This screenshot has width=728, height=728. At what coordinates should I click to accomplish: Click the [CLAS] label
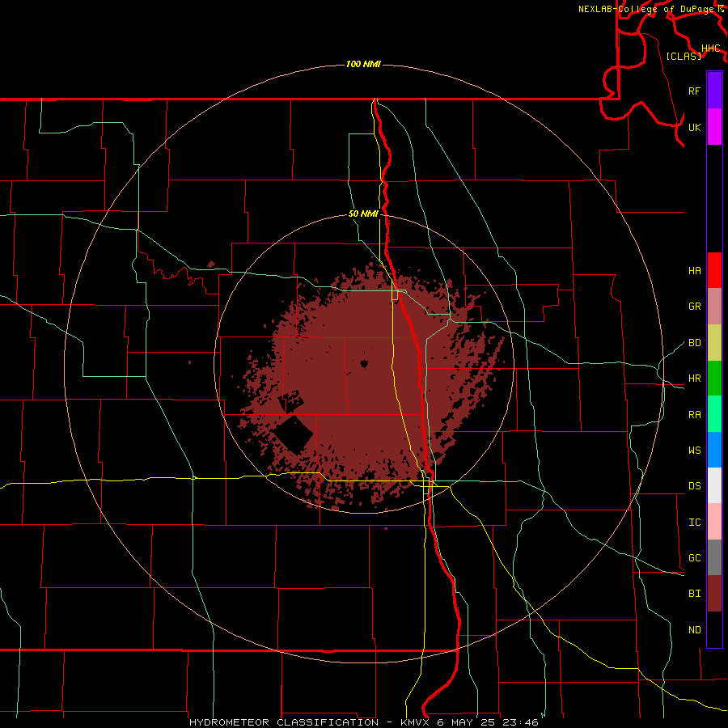coord(684,56)
